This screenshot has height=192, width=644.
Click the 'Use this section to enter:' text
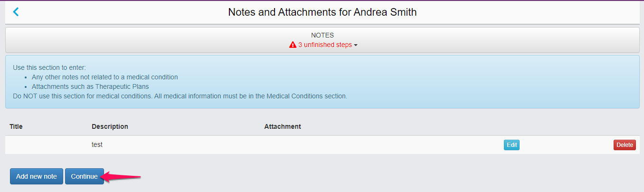(x=49, y=67)
